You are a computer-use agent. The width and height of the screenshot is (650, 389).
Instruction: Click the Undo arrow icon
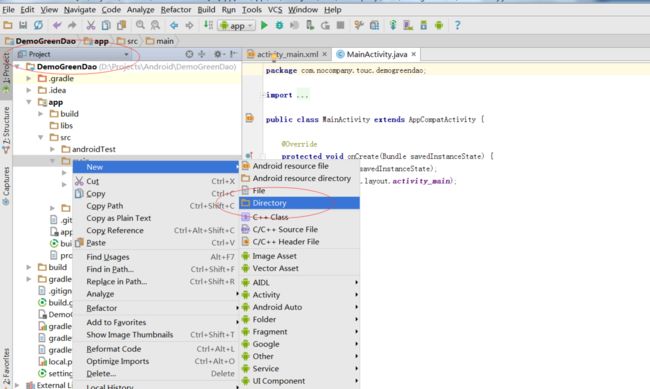57,25
